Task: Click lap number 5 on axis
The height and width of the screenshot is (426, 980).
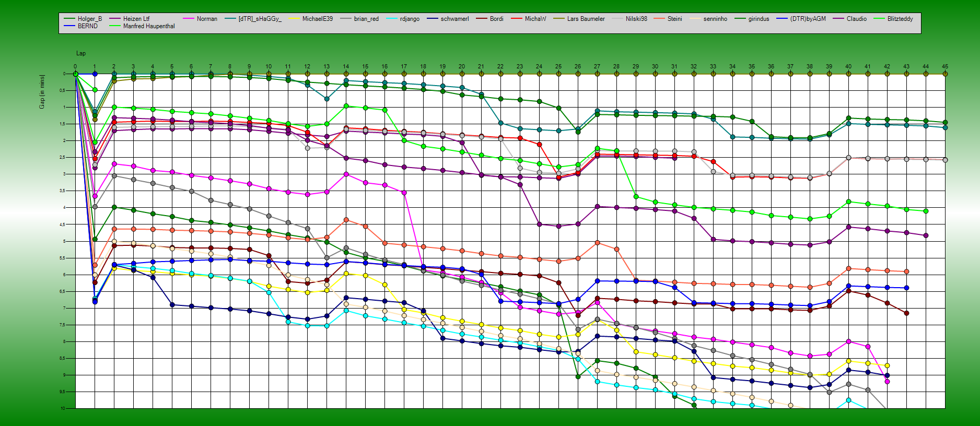Action: [172, 67]
